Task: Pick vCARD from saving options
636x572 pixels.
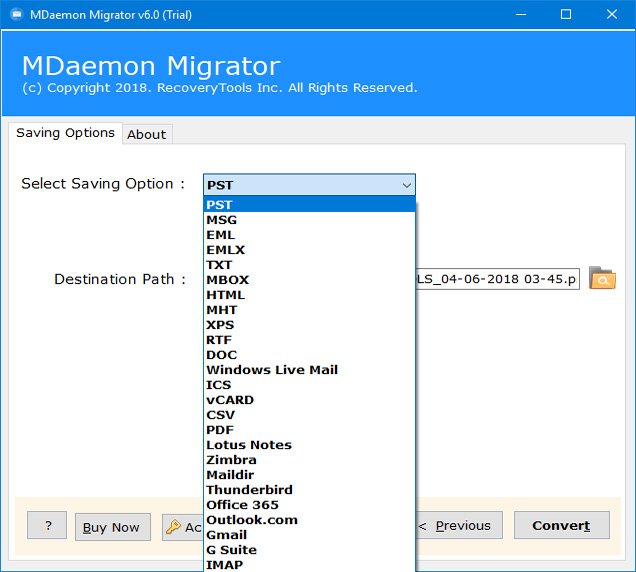Action: tap(309, 400)
